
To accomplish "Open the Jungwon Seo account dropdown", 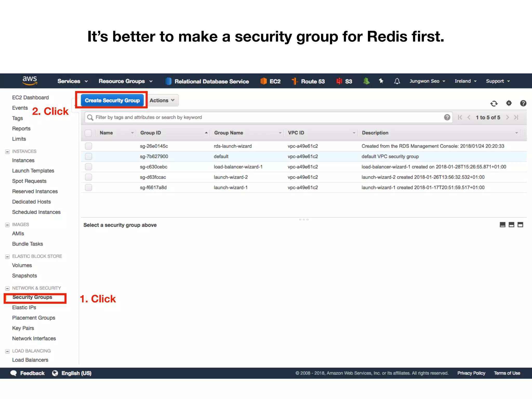I will click(x=427, y=81).
